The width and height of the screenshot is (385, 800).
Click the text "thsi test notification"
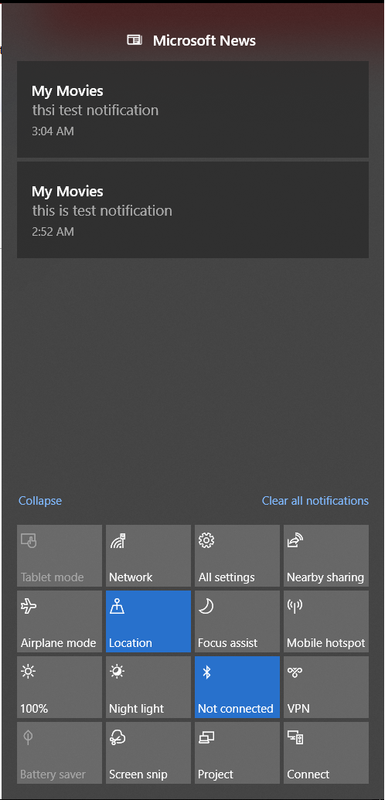(x=95, y=110)
